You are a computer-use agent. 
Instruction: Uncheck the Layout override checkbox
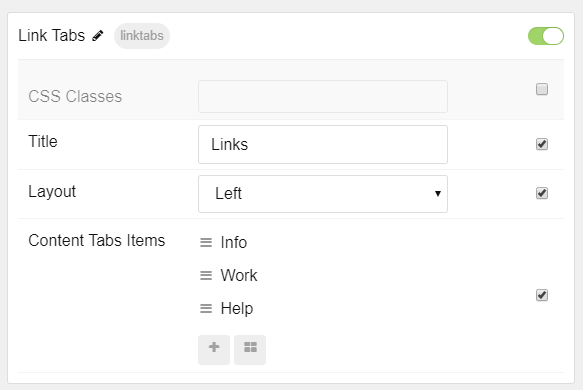(x=542, y=193)
